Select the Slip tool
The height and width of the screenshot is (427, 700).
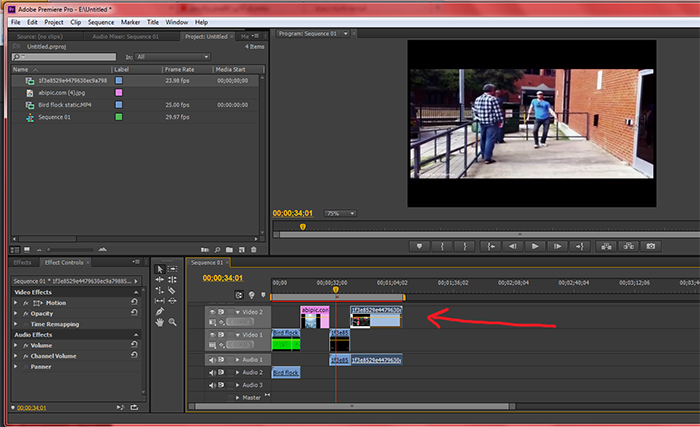click(x=160, y=301)
